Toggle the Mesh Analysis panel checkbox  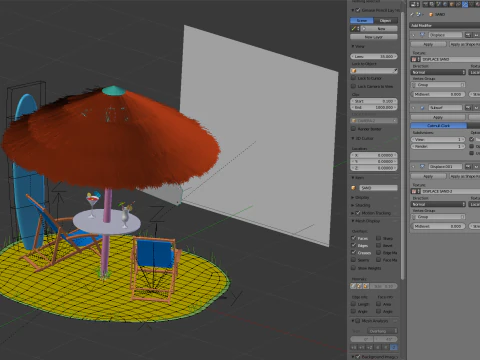[358, 321]
